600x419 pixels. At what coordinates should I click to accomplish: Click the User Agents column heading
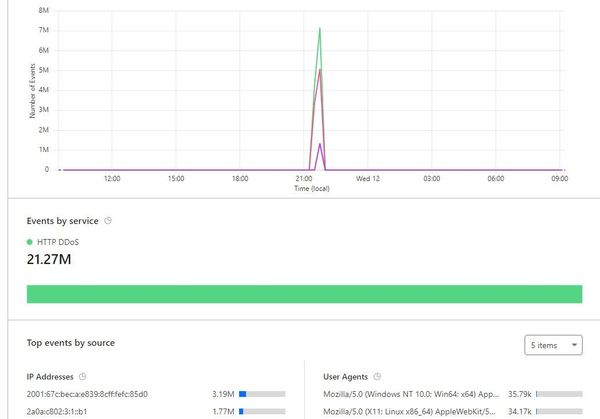coord(346,377)
